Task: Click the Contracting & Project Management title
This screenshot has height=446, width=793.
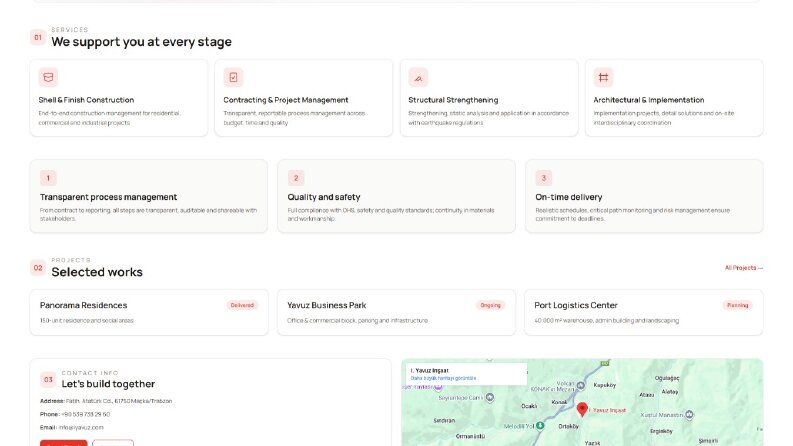Action: point(286,100)
